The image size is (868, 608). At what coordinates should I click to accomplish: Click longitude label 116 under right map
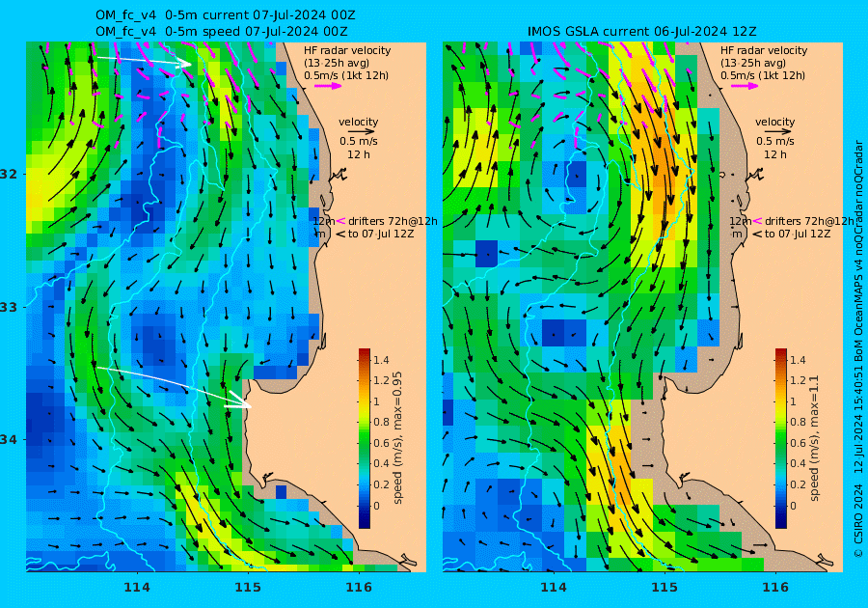(x=775, y=587)
